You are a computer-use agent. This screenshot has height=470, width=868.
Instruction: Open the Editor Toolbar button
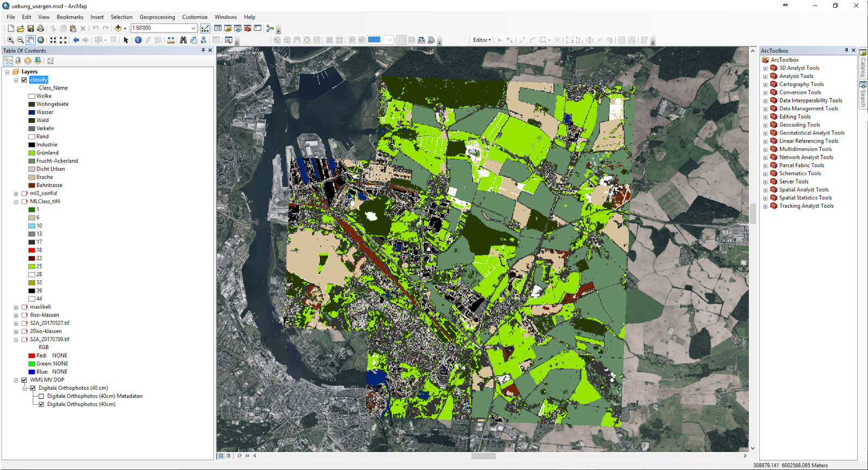point(205,28)
